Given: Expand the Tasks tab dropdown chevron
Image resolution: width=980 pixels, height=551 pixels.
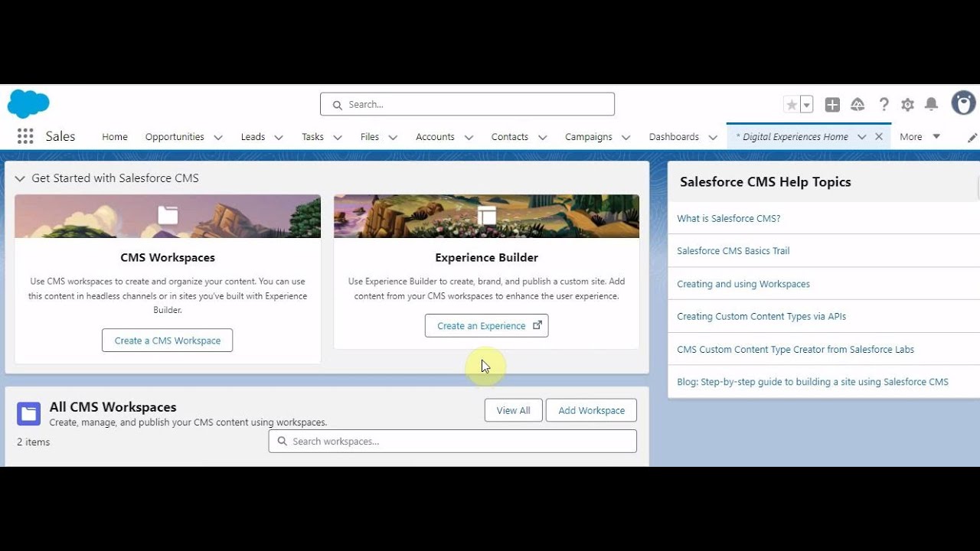Looking at the screenshot, I should point(338,138).
